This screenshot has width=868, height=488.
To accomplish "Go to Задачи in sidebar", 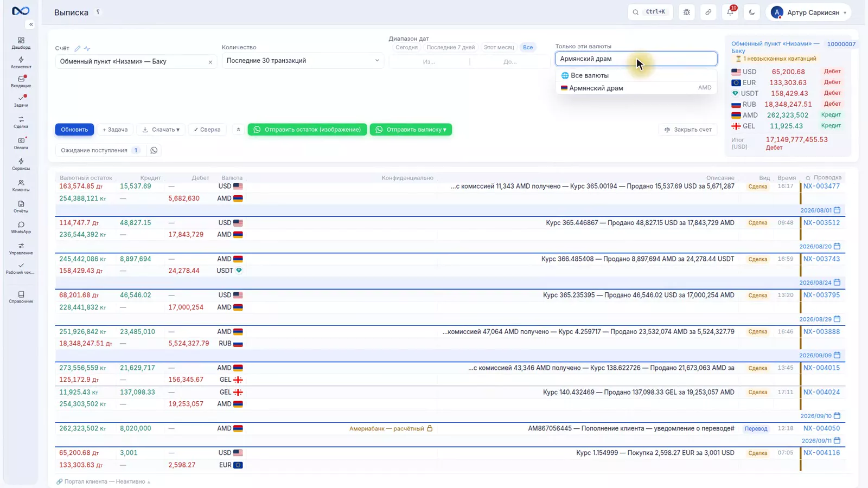I will [21, 101].
